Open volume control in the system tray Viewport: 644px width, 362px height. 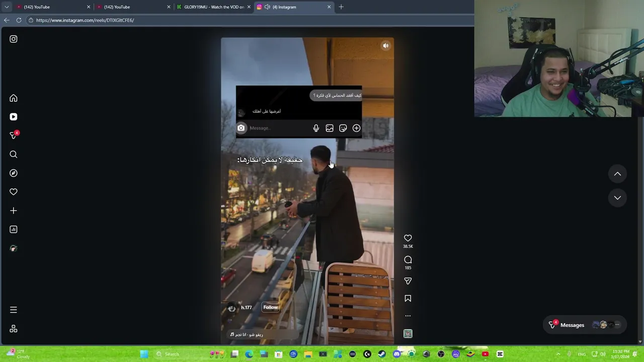[602, 354]
